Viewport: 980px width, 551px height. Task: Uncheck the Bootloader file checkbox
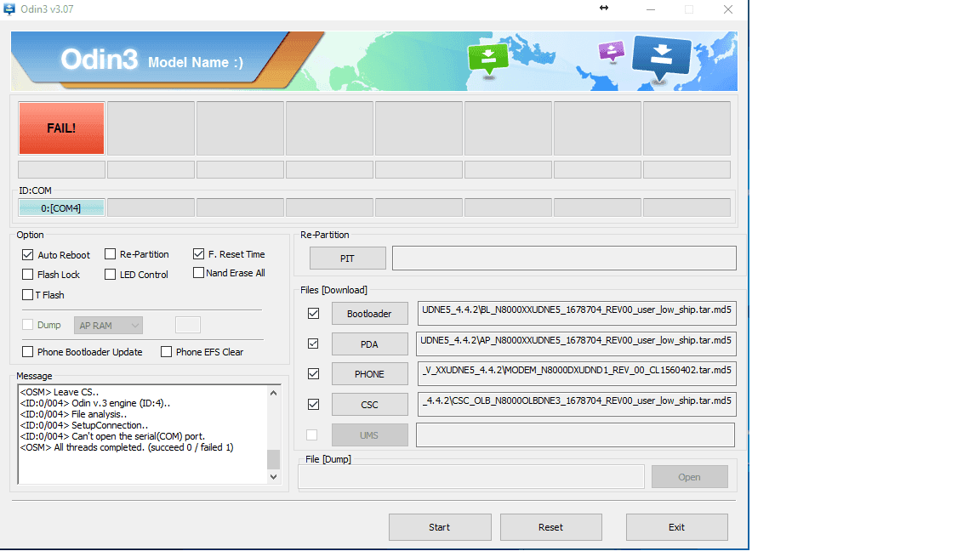314,314
